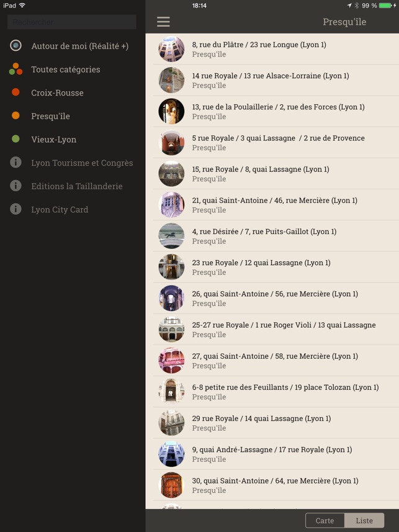Open thumbnail for 15, rue Royale
Screen dimensions: 399x532
point(171,174)
